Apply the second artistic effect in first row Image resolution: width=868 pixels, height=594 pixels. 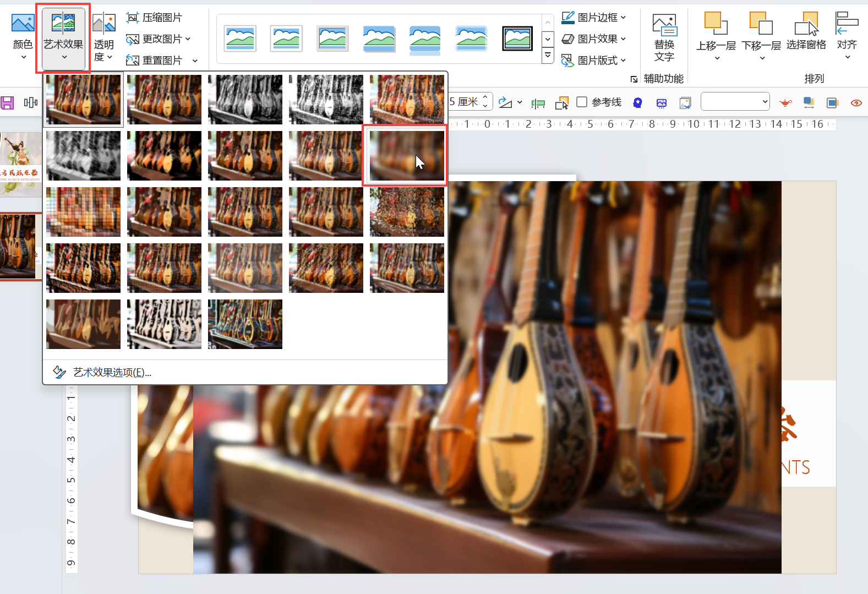coord(164,100)
